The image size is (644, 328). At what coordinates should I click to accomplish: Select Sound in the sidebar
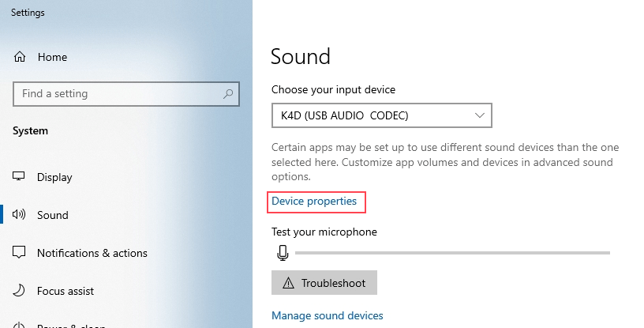pos(53,215)
